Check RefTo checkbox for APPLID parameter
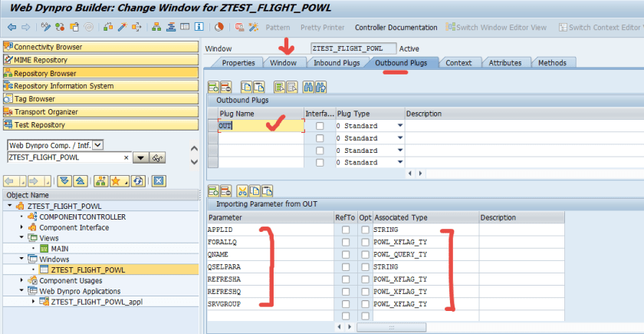This screenshot has height=334, width=644. [347, 230]
